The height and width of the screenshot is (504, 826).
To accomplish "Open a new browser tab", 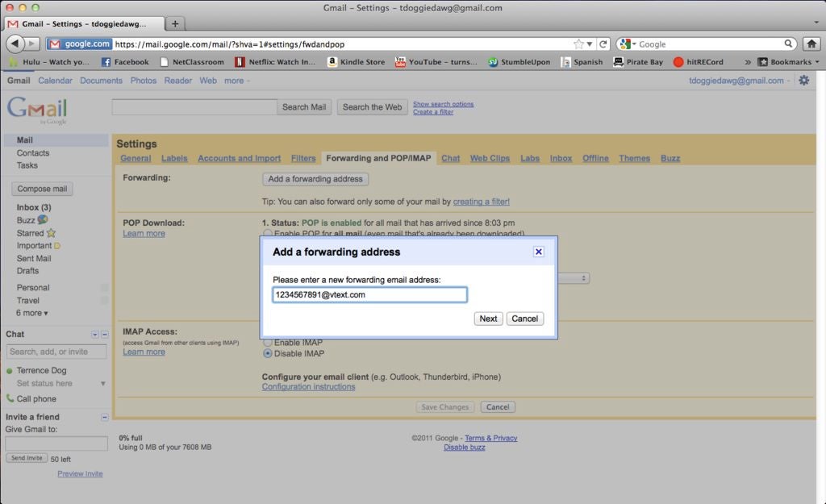I will pos(175,23).
